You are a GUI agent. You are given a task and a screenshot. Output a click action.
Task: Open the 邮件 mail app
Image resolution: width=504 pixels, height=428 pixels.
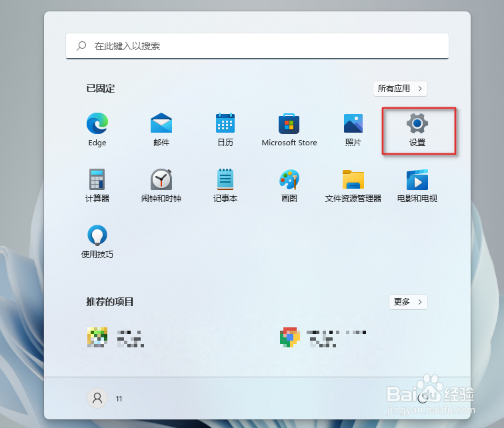click(x=161, y=129)
